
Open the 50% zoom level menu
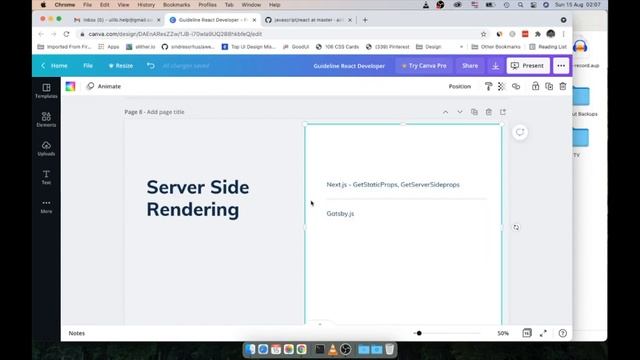[503, 333]
